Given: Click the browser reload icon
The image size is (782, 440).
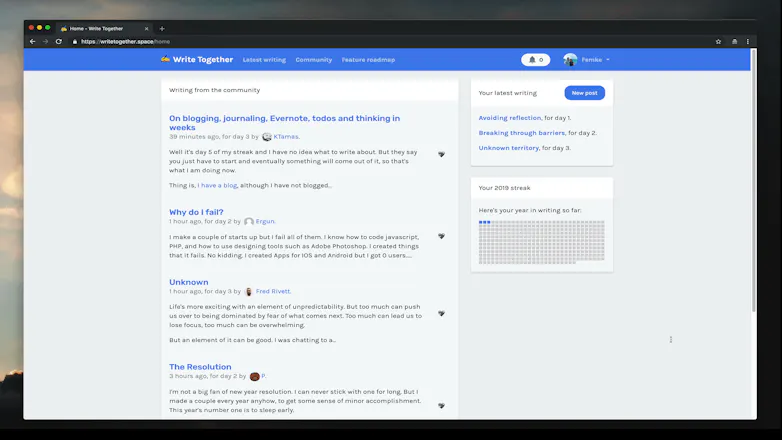Looking at the screenshot, I should click(59, 41).
